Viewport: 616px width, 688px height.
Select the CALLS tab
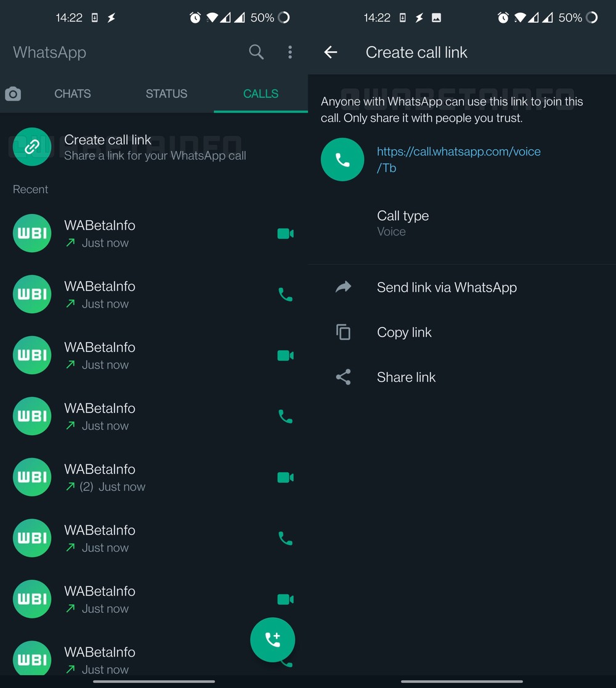[x=261, y=94]
